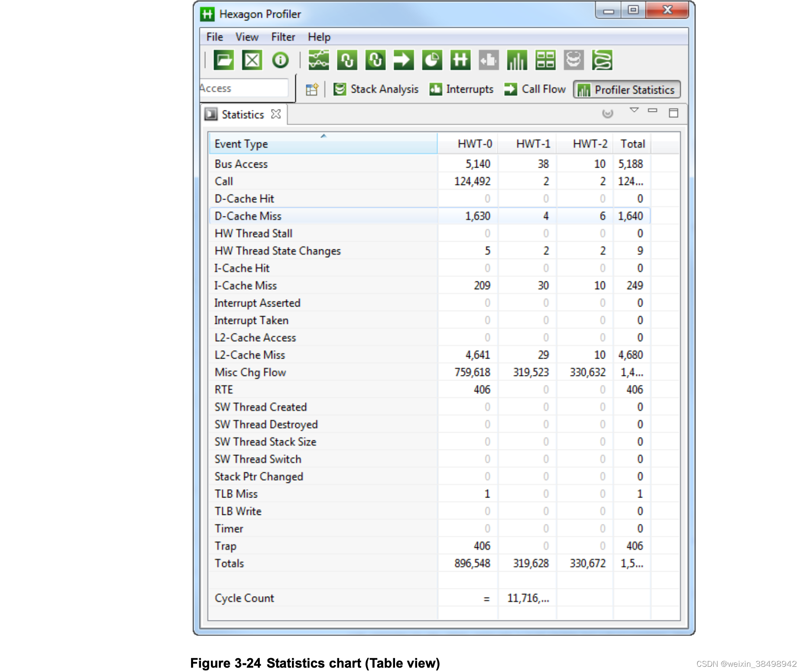Open the View menu
Screen dimensions: 803x672
coord(247,37)
